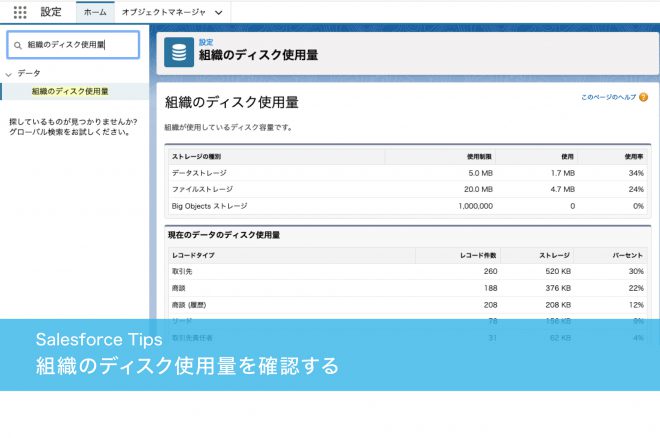Viewport: 660px width, 438px height.
Task: Open the App Launcher grid icon
Action: [x=20, y=12]
